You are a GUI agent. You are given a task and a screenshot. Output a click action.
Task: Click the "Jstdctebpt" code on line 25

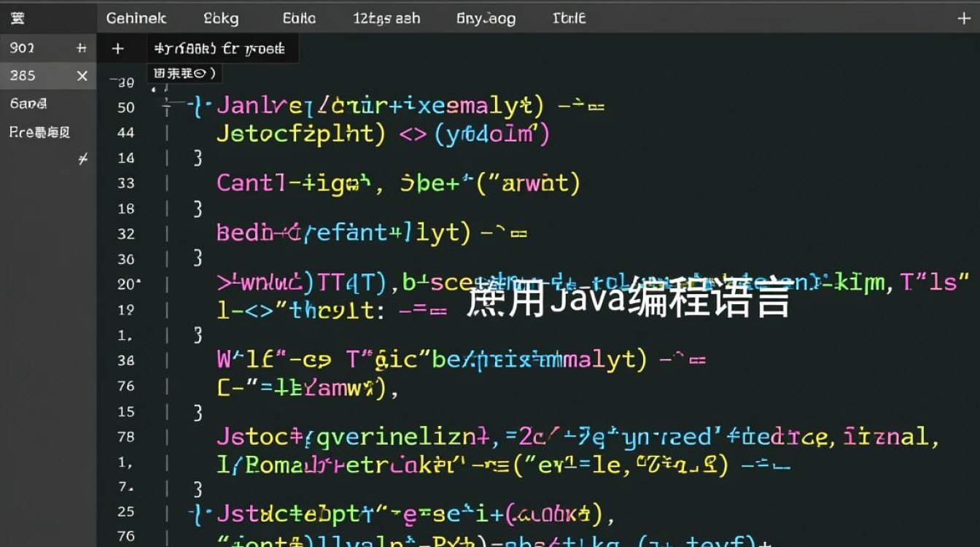288,514
